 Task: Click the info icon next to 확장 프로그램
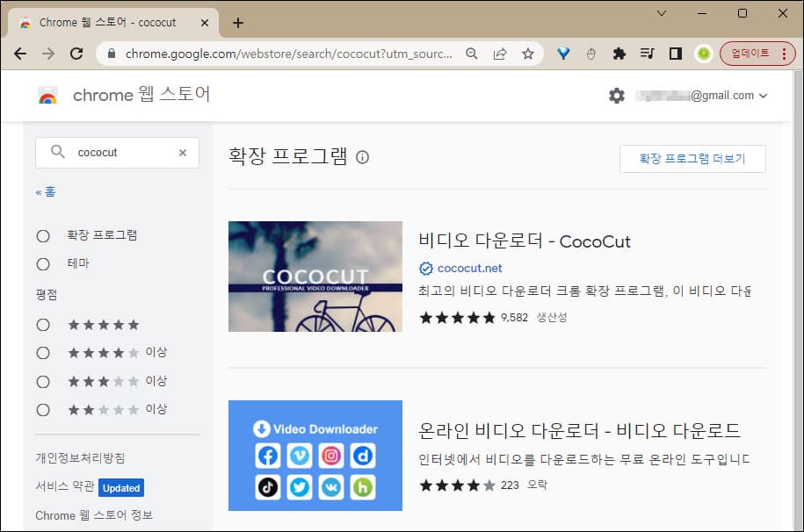point(362,155)
